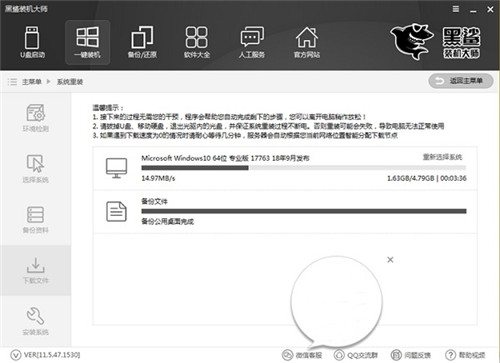Open the hamburger menu in title bar
500x363 pixels.
[456, 9]
